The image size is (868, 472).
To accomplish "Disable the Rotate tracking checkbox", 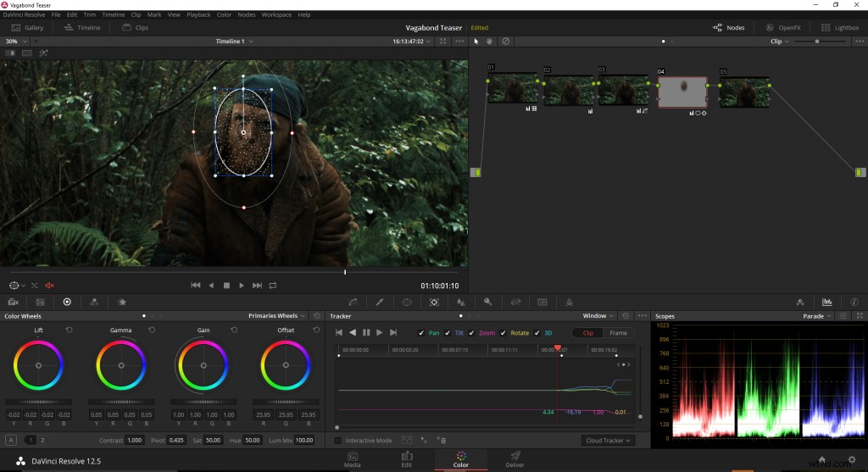I will tap(504, 333).
